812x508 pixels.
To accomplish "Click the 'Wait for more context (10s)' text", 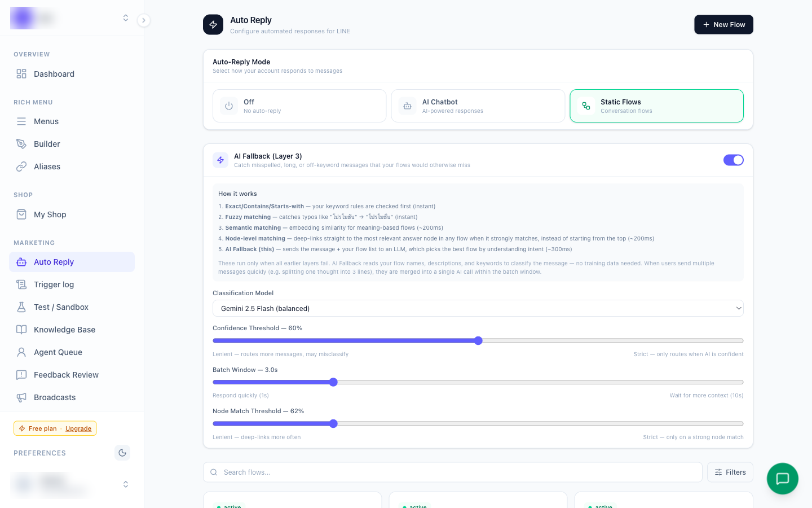I will [x=707, y=396].
